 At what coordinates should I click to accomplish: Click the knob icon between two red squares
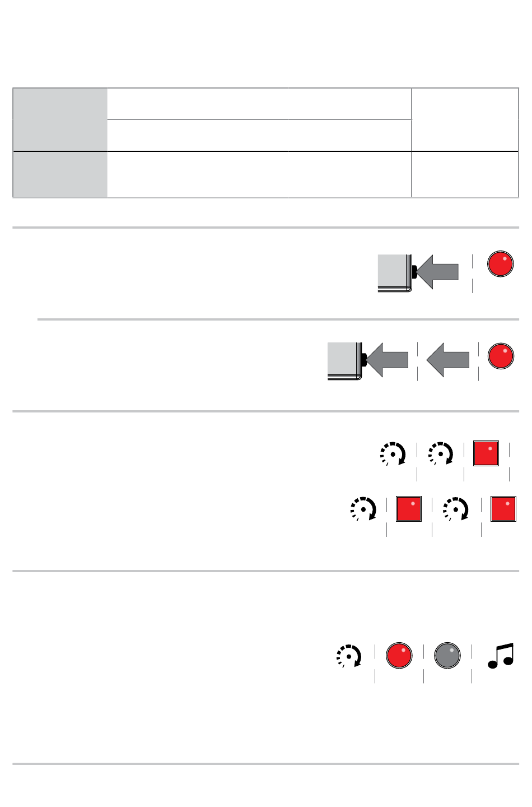coord(456,509)
